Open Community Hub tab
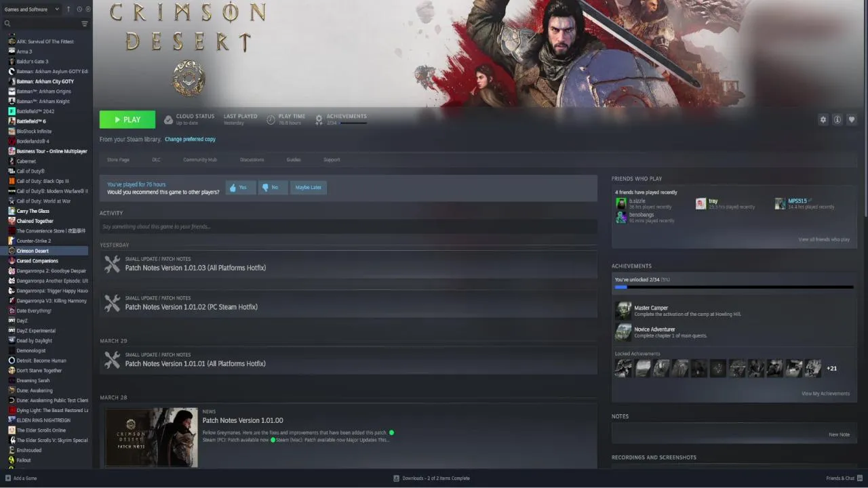The height and width of the screenshot is (488, 868). pyautogui.click(x=200, y=159)
